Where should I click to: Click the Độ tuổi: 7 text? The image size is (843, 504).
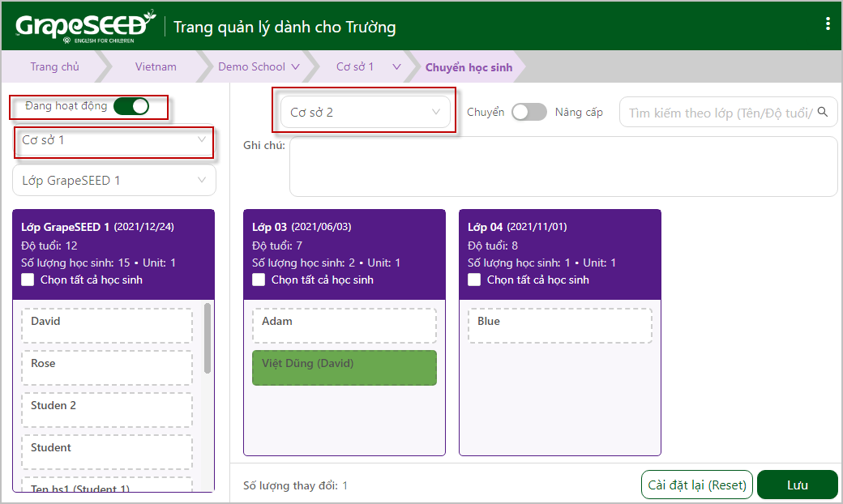click(x=277, y=246)
